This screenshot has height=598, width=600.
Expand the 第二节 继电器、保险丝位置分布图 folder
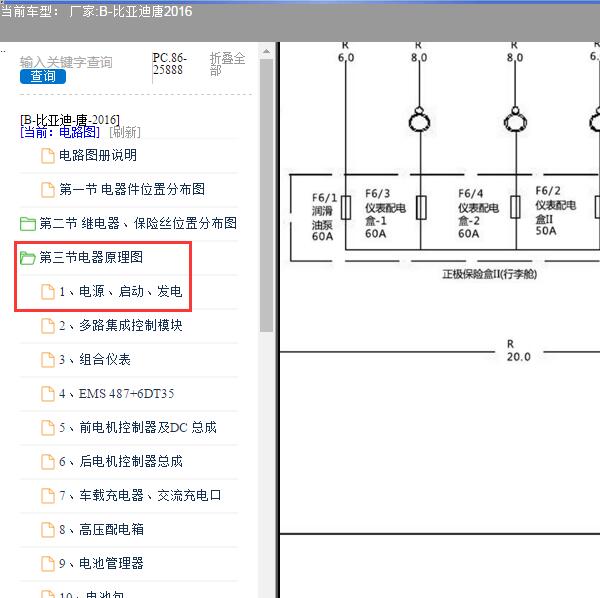[x=138, y=223]
